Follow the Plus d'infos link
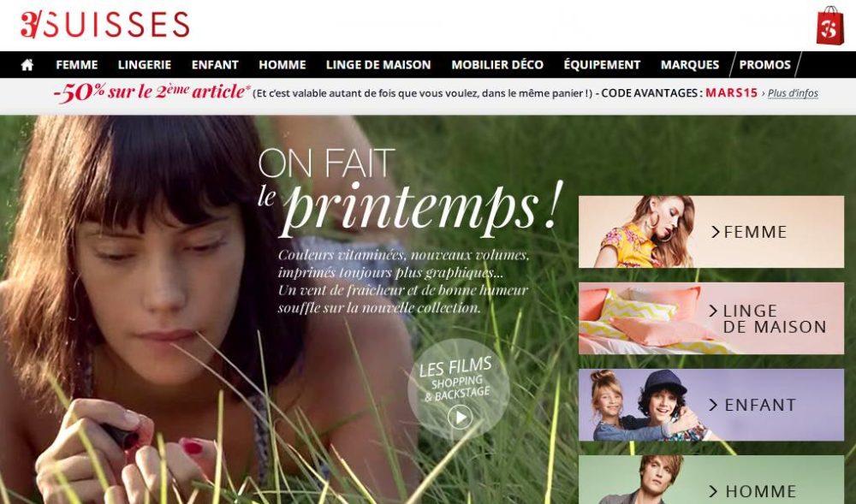This screenshot has height=504, width=856. point(793,93)
